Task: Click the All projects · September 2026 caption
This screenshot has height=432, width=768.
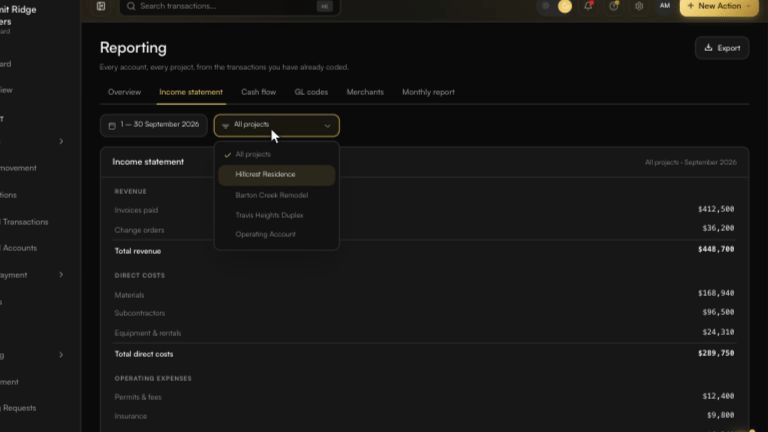Action: [691, 163]
